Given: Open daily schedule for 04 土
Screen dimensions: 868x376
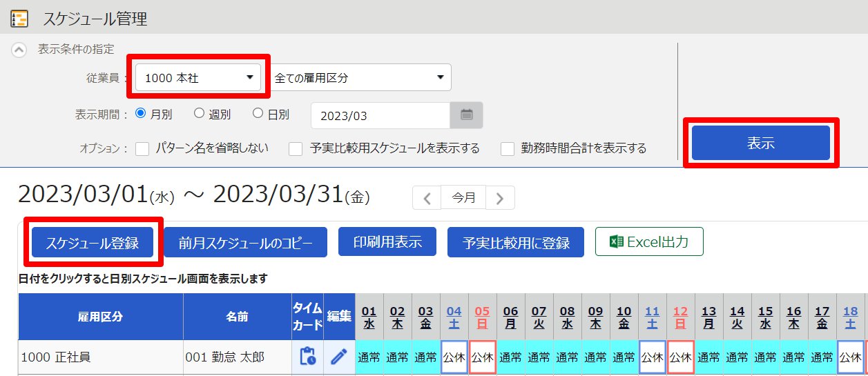Looking at the screenshot, I should click(x=454, y=317).
